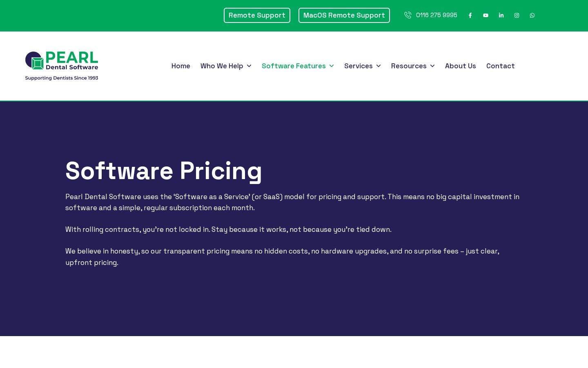This screenshot has width=588, height=368.
Task: Expand the Resources chevron
Action: [x=432, y=66]
